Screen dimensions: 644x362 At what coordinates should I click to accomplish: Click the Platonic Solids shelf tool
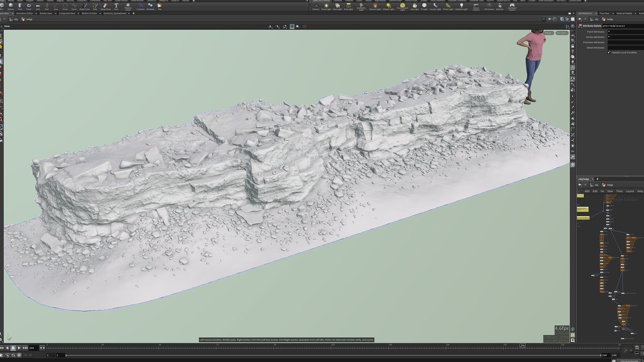[x=127, y=6]
